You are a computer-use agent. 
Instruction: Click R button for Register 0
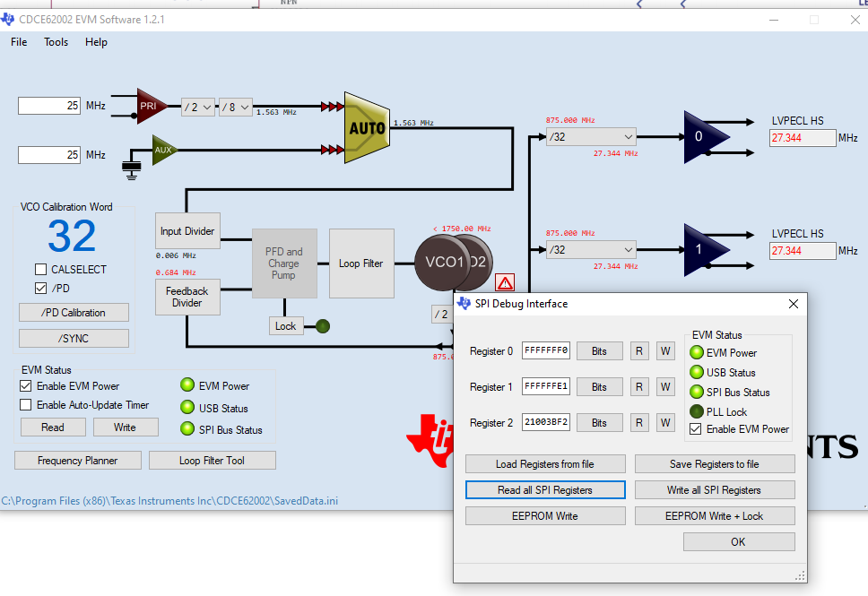point(639,350)
